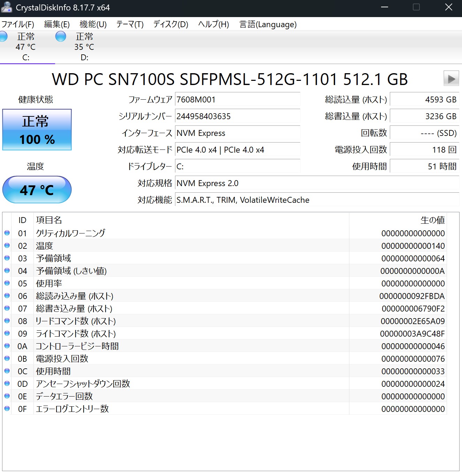Click the status dot for row 0F
The width and height of the screenshot is (462, 476).
click(x=7, y=408)
